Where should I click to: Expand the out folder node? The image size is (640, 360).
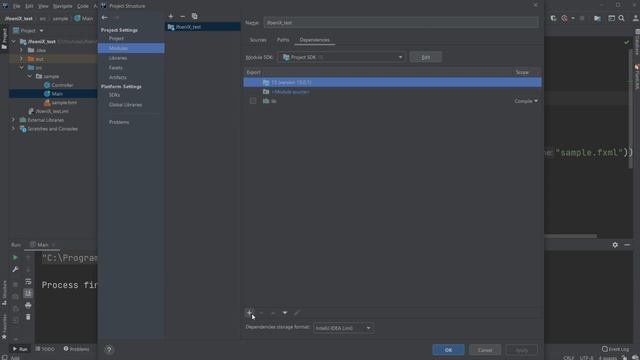click(21, 59)
